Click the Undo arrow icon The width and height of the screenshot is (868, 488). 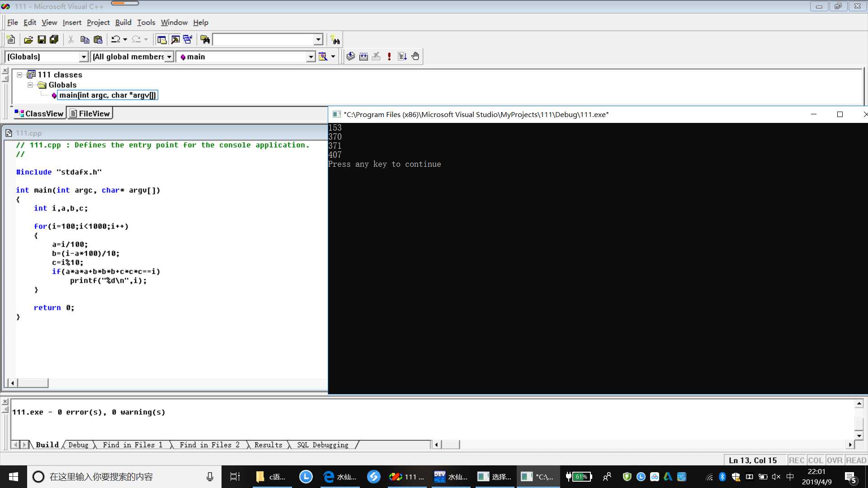(116, 40)
